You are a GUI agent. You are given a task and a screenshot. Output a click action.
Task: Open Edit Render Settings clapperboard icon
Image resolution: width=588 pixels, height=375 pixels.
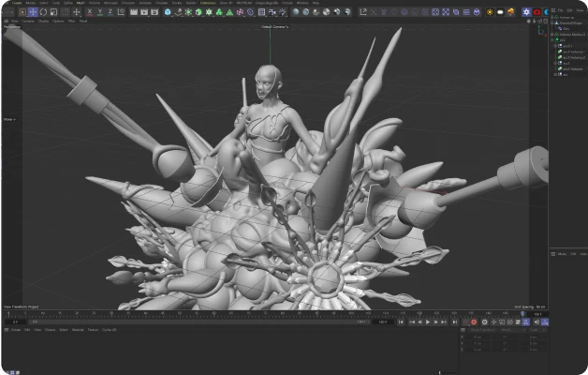pos(154,12)
